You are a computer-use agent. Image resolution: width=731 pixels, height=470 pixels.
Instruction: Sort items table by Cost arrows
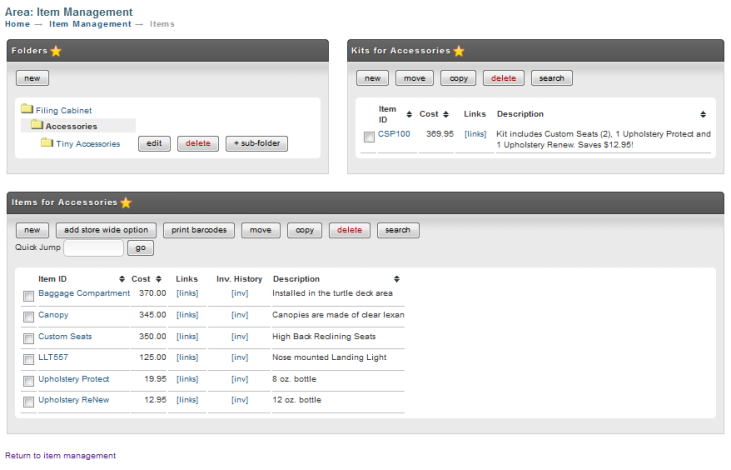(159, 279)
